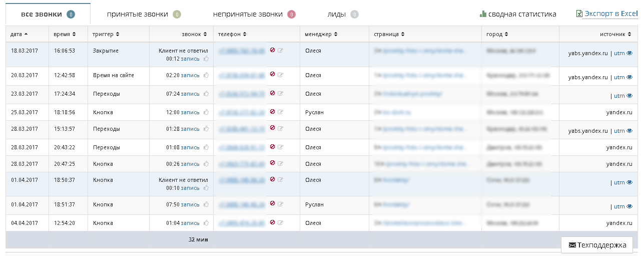Click red block icon for the 18:50:37 call
644x256 pixels.
pos(272,178)
